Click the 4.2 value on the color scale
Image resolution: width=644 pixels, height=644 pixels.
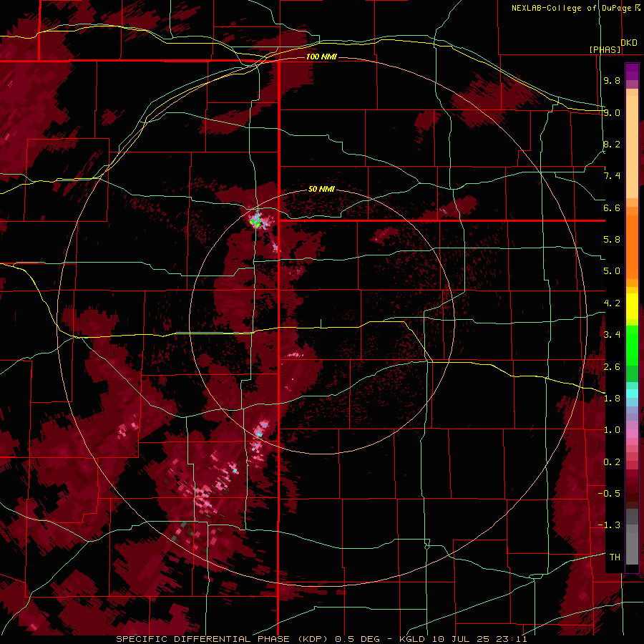click(x=612, y=303)
